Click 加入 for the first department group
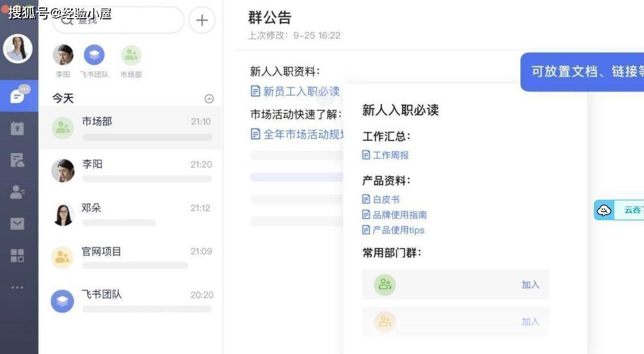This screenshot has height=354, width=644. click(530, 285)
